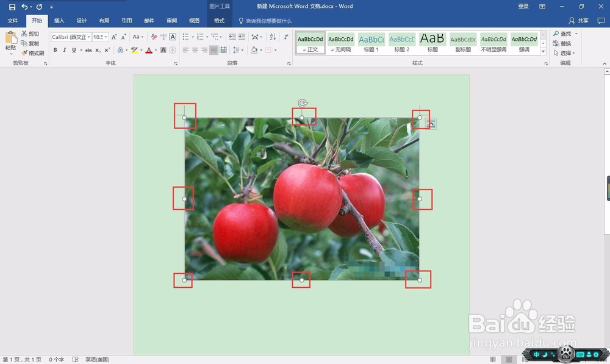Click the Increase Font Size icon

tap(114, 37)
